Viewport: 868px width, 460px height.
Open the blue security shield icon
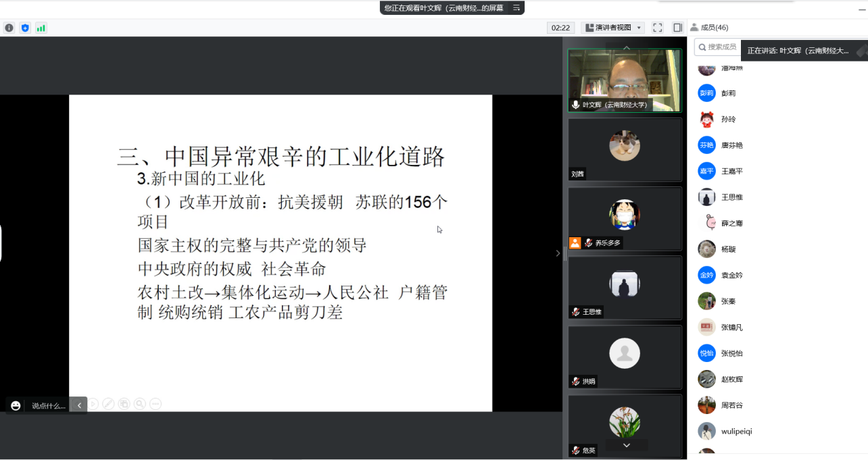point(25,28)
